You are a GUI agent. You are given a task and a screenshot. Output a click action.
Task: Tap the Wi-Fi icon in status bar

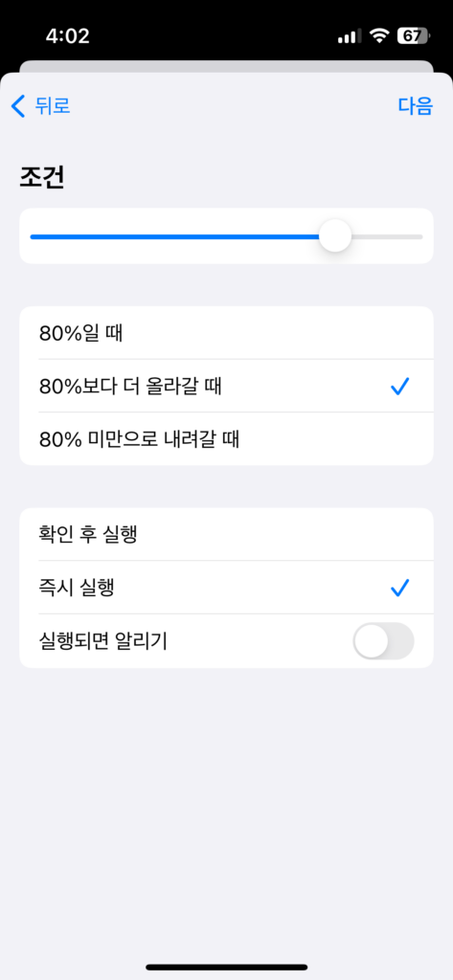[x=378, y=35]
